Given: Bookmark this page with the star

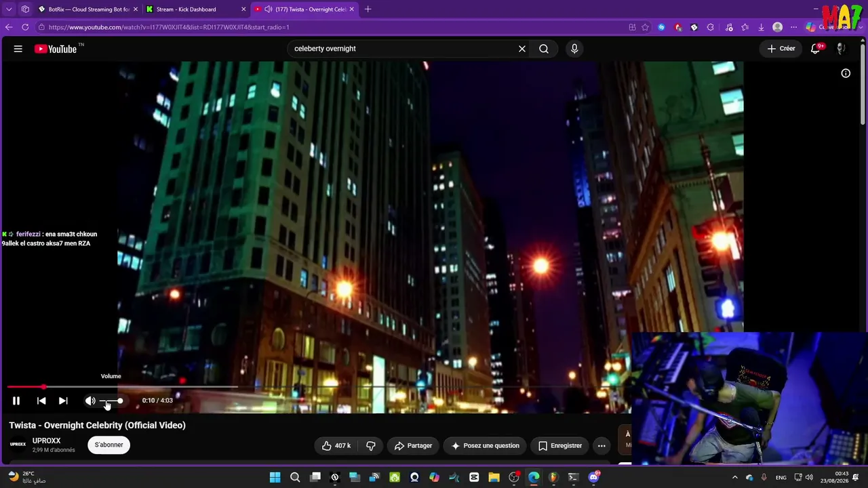Looking at the screenshot, I should coord(645,27).
